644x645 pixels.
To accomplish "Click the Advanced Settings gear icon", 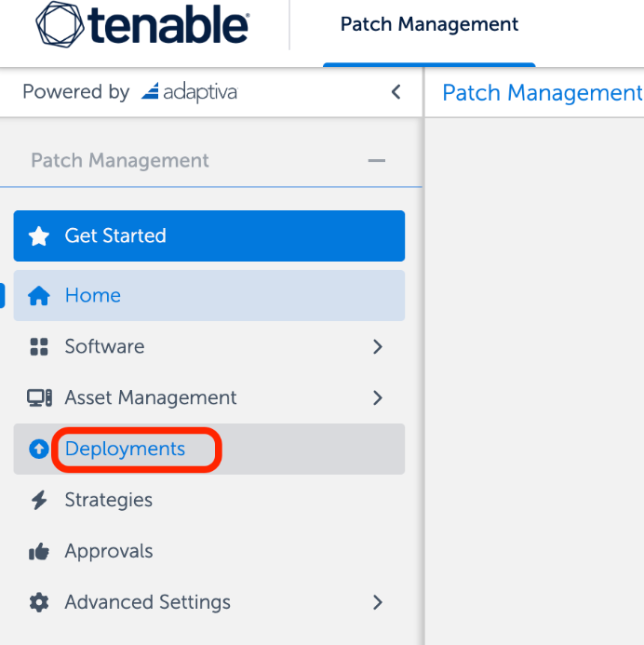I will (x=38, y=602).
